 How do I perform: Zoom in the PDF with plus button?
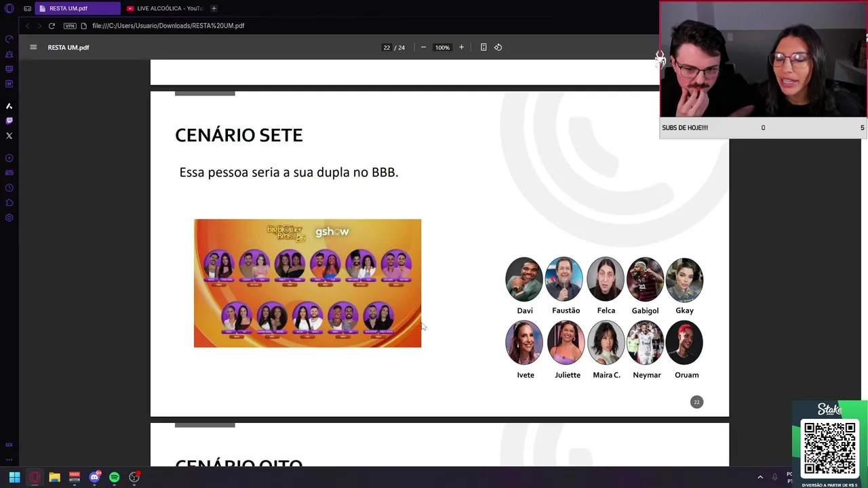click(461, 47)
